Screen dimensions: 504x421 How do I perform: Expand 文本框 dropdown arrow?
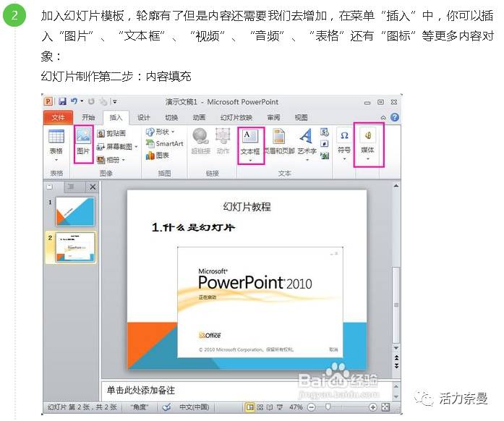click(x=250, y=160)
